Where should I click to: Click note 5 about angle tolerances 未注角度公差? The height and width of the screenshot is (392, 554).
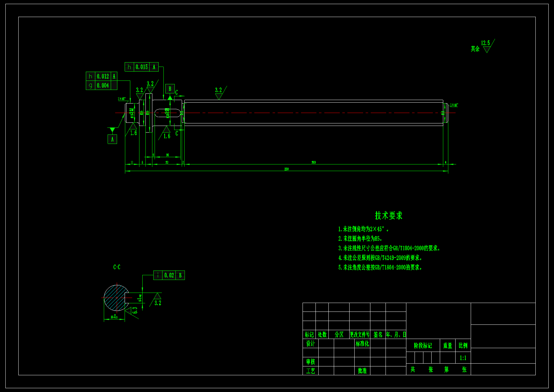coord(380,267)
